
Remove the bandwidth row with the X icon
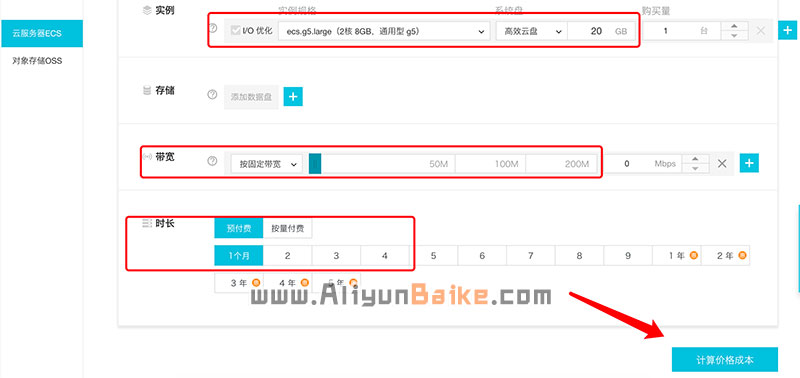point(721,164)
